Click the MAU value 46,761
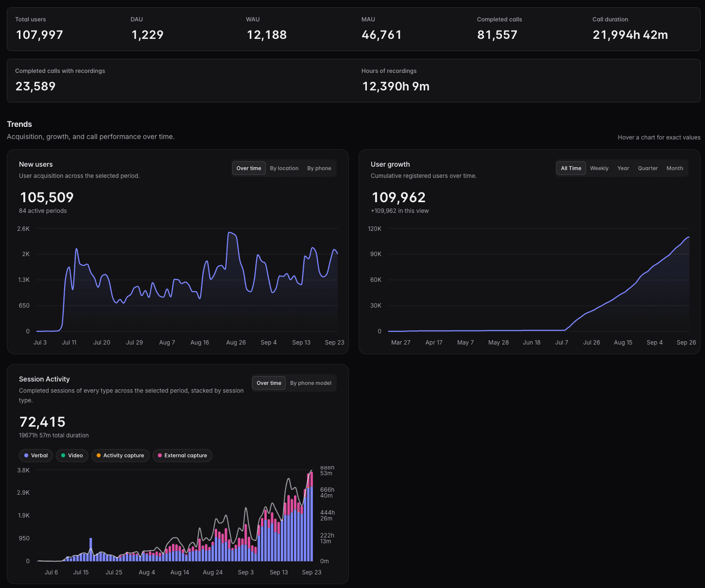The image size is (705, 588). click(381, 35)
